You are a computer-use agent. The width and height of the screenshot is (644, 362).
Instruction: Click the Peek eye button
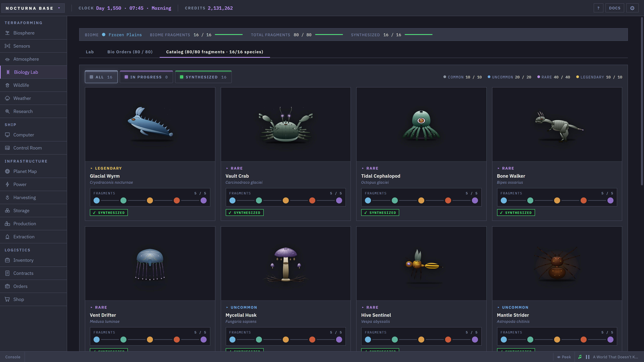(564, 357)
